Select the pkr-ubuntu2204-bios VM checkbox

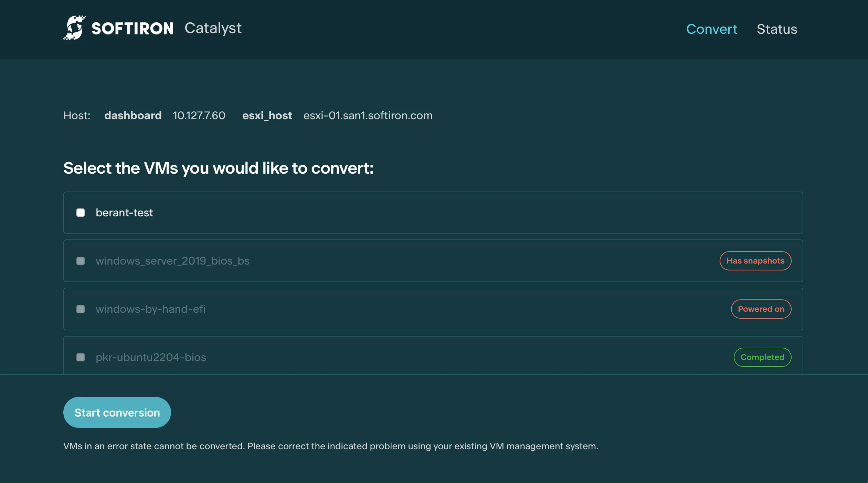pyautogui.click(x=80, y=357)
